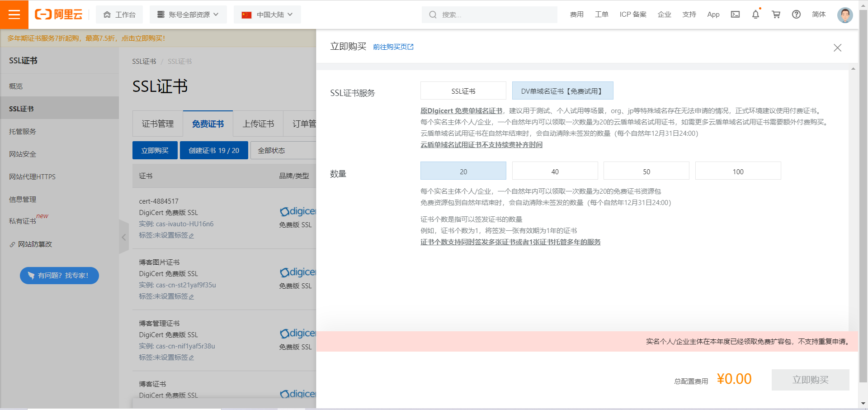
Task: Click purchase panel scrollbar up arrow
Action: [x=853, y=69]
